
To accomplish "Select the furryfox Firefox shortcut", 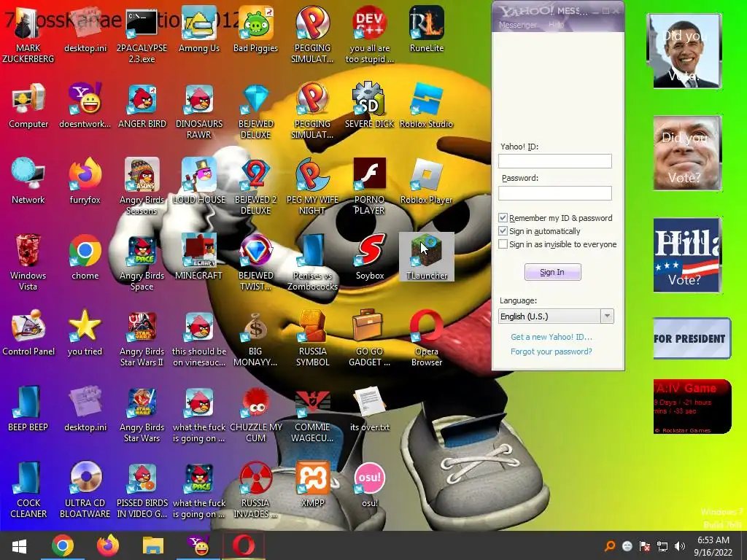I will (85, 182).
